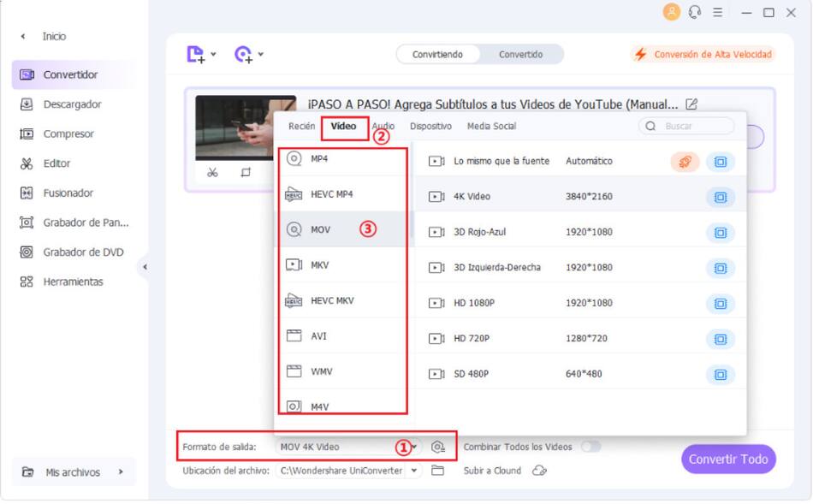Edit the video title with the pencil icon
Screen dimensions: 813x504
point(691,104)
